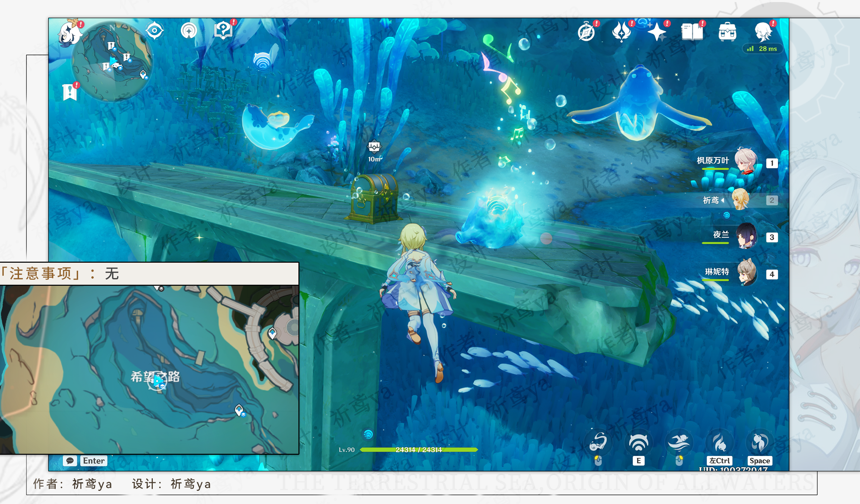
Task: Open the Paimon menu icon
Action: [x=70, y=33]
